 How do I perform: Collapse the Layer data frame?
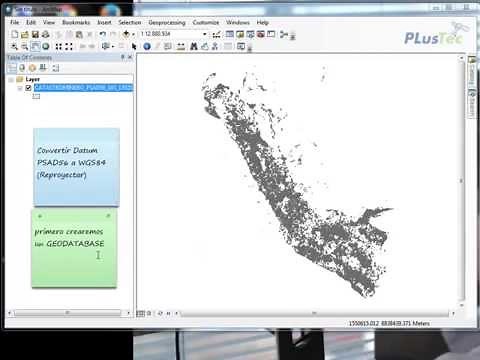pos(11,79)
